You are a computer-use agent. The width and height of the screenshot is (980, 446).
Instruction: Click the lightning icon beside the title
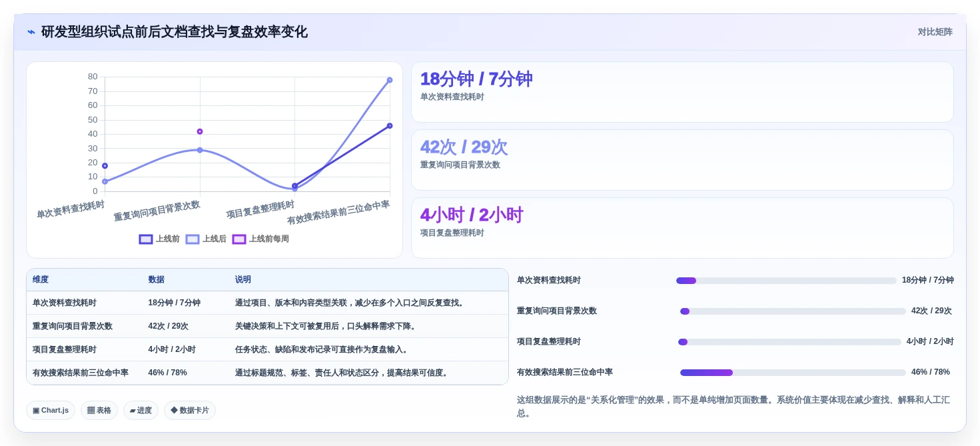pyautogui.click(x=31, y=32)
